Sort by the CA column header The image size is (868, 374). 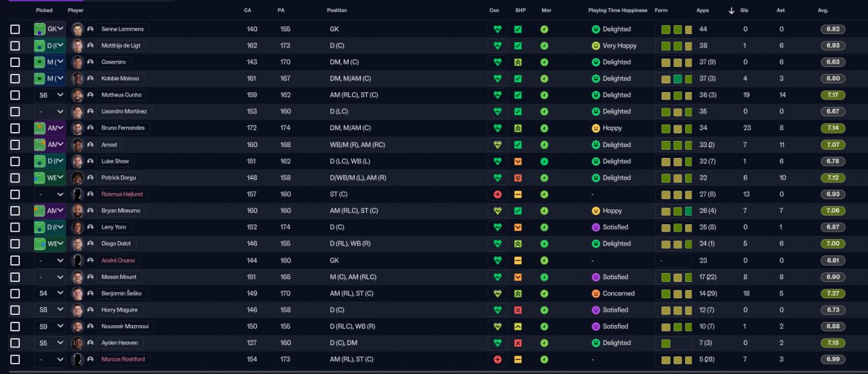248,10
